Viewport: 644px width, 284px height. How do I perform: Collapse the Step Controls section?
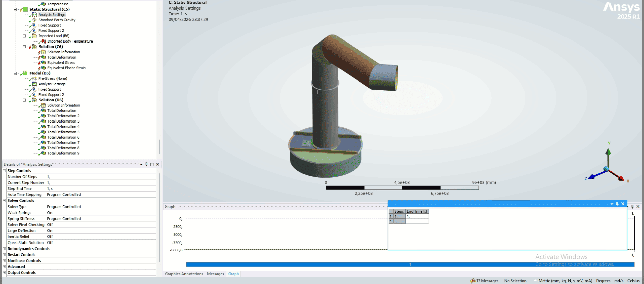tap(4, 171)
